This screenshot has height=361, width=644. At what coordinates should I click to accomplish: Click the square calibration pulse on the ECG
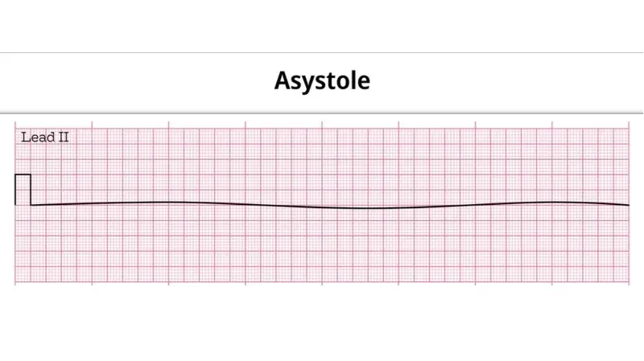(23, 190)
